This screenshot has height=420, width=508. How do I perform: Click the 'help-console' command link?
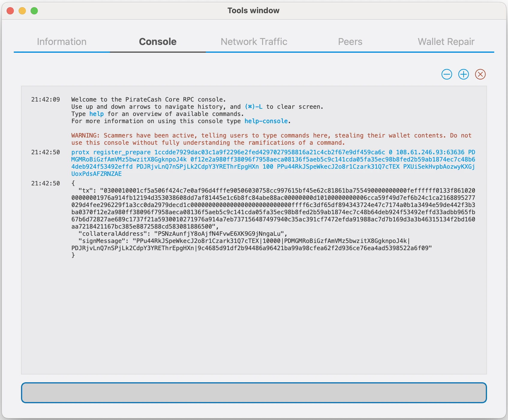click(266, 121)
